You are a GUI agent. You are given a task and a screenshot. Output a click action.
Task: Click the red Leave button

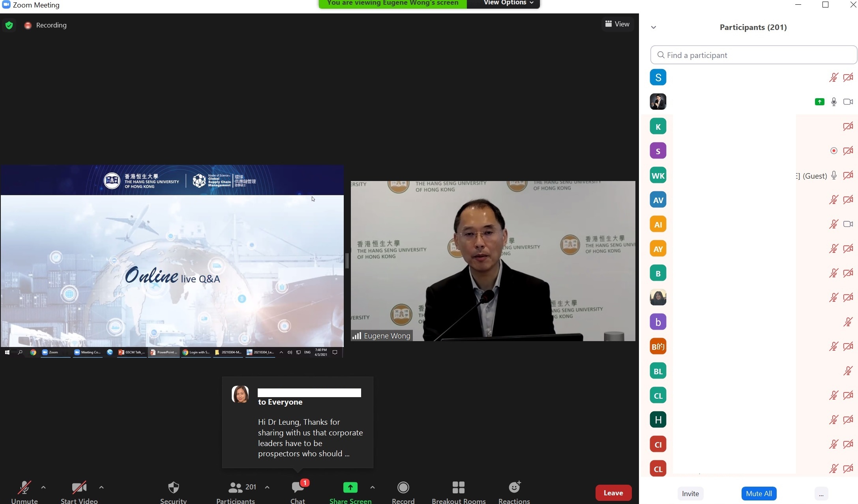(613, 493)
